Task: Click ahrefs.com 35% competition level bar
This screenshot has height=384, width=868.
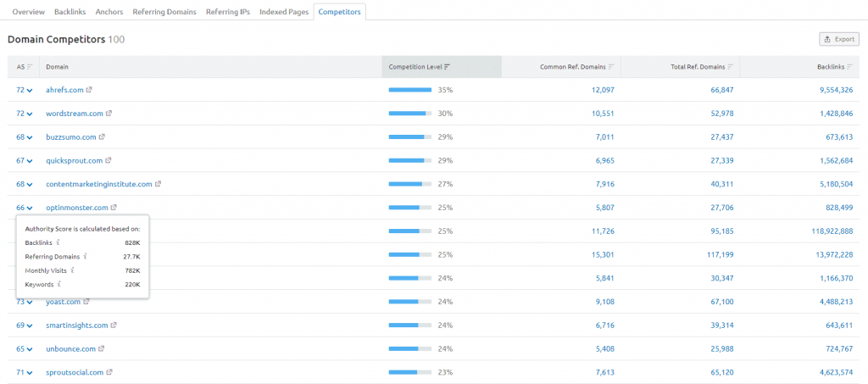Action: (x=410, y=90)
